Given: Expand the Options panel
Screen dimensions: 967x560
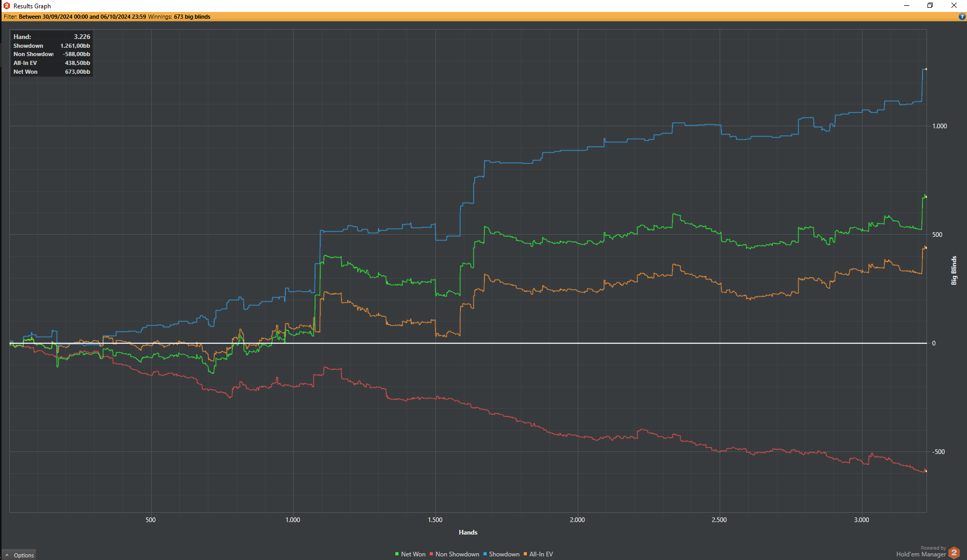Looking at the screenshot, I should [x=19, y=555].
